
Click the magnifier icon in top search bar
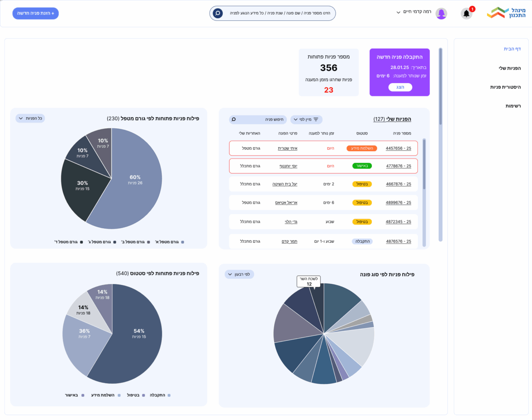tap(218, 13)
